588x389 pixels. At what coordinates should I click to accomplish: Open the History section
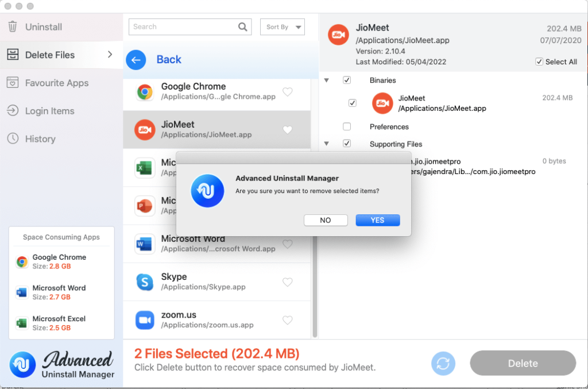tap(61, 139)
